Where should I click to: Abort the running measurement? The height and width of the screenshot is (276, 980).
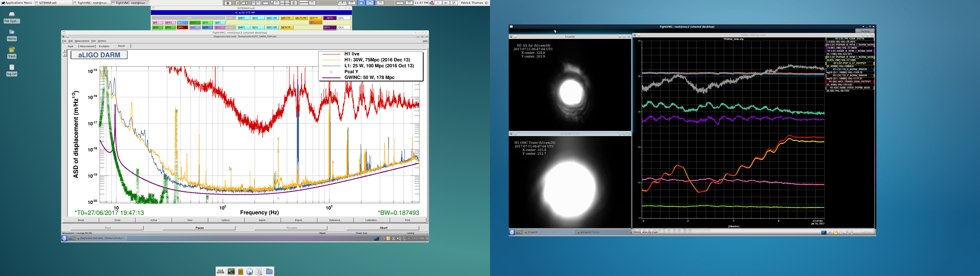[x=383, y=228]
